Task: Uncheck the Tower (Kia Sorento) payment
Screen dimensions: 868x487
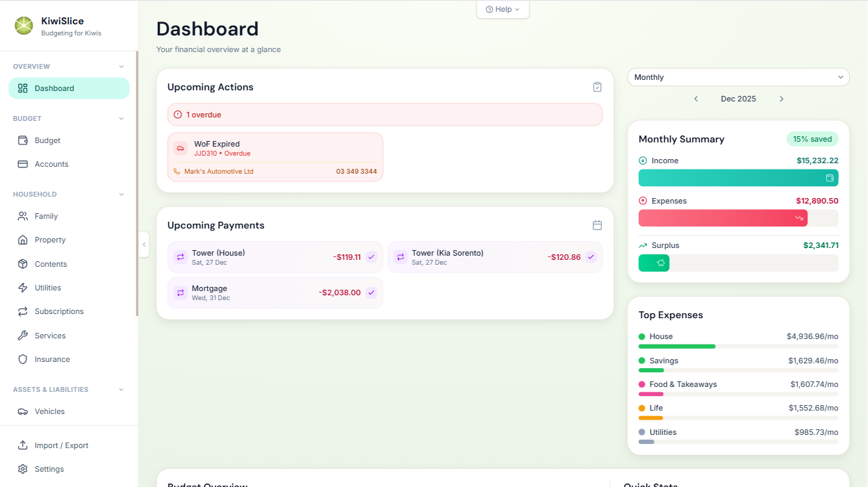Action: (x=591, y=256)
